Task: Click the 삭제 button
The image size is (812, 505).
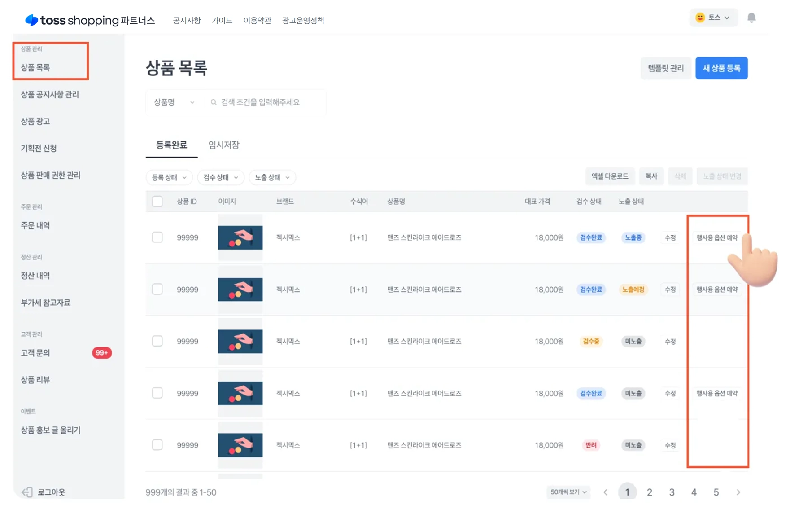Action: (680, 176)
